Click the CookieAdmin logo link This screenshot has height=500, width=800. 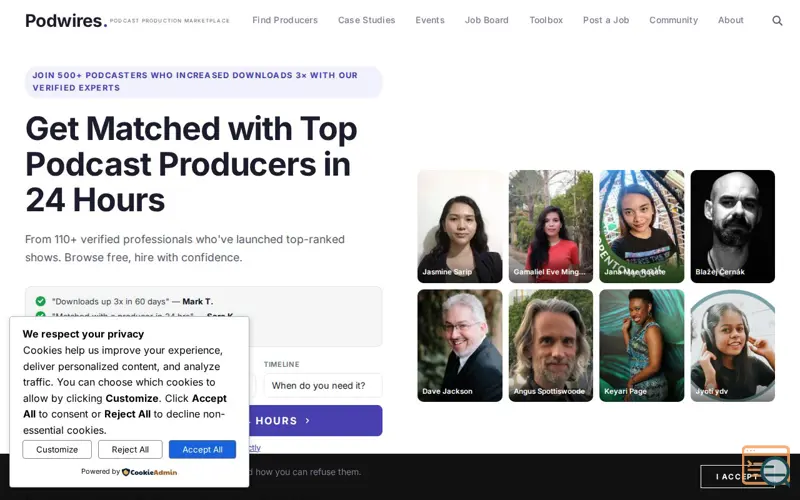tap(149, 472)
